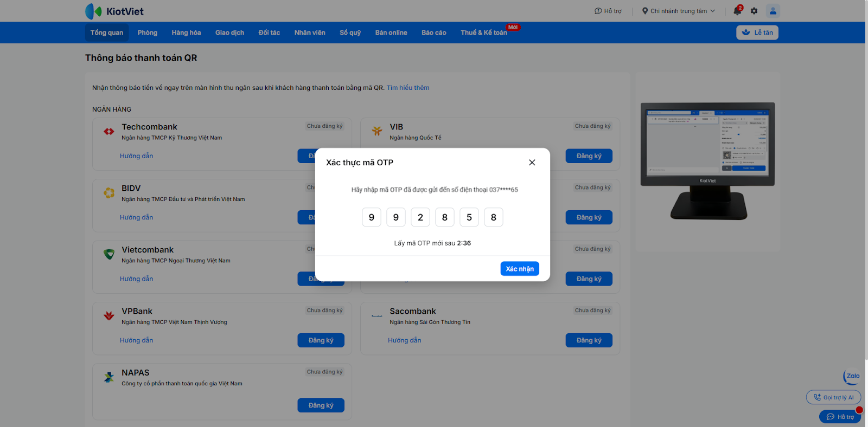Register NAPAS with Đăng ký button
This screenshot has height=427, width=868.
[x=321, y=405]
